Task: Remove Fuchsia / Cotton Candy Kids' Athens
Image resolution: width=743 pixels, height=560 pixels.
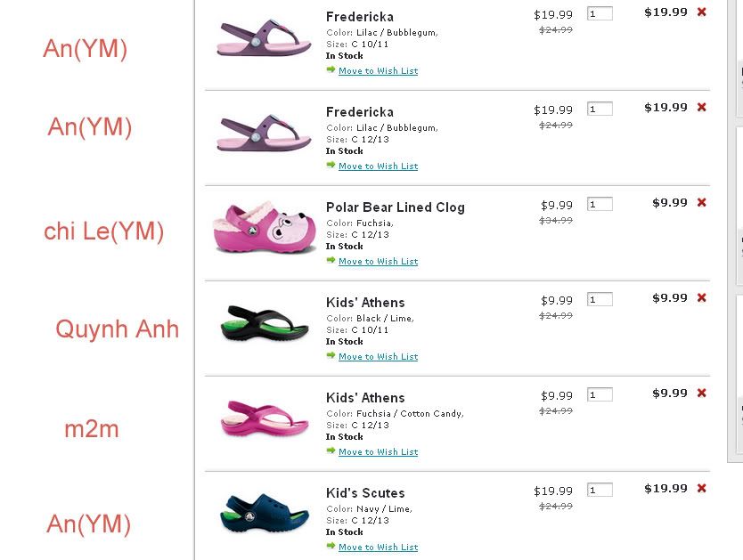Action: click(x=702, y=394)
